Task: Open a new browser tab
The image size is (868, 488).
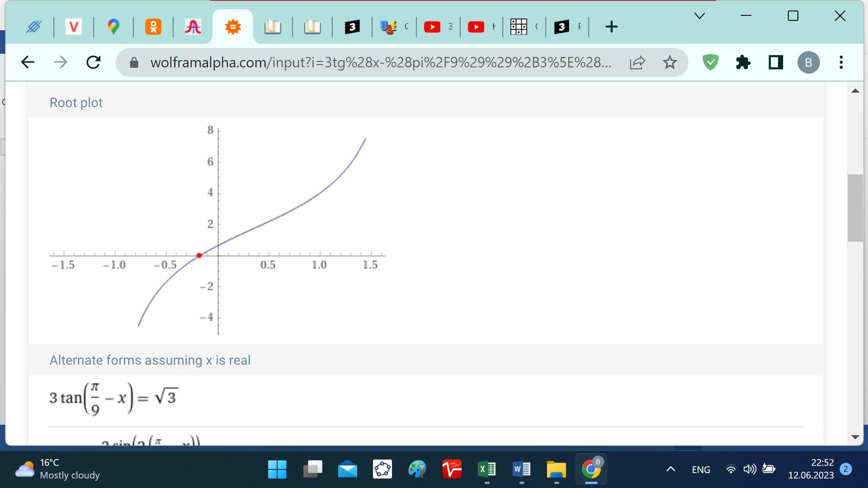Action: tap(611, 27)
